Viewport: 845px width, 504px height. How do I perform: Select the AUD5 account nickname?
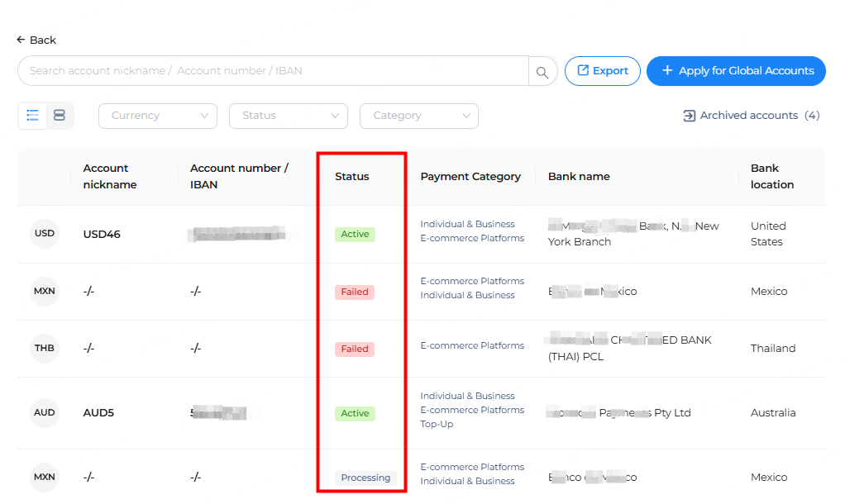(98, 413)
